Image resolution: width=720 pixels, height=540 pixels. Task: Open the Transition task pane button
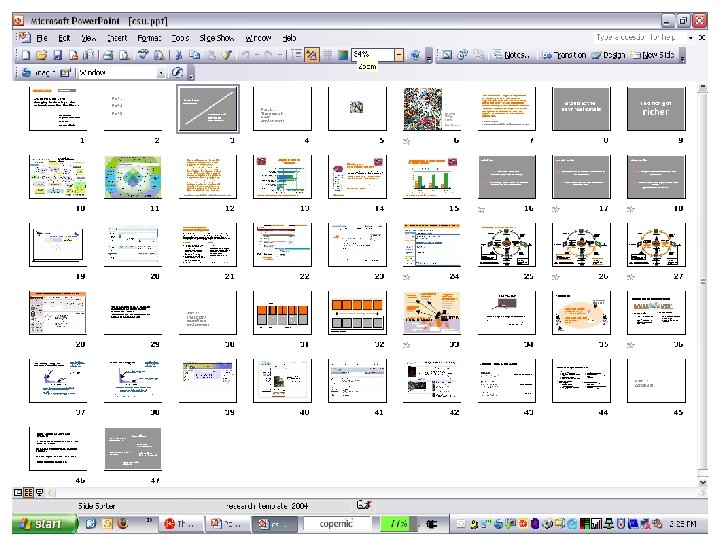click(x=564, y=55)
